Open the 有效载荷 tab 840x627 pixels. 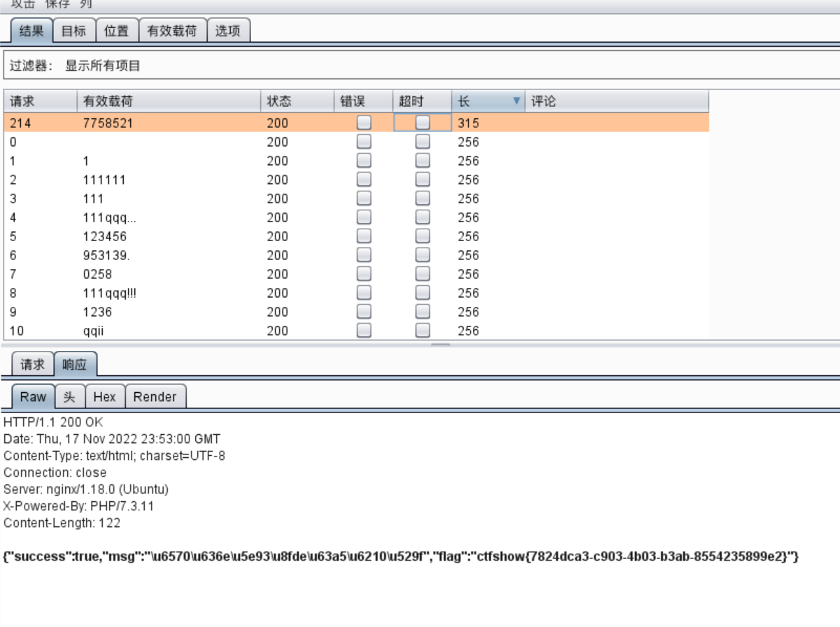[x=172, y=31]
